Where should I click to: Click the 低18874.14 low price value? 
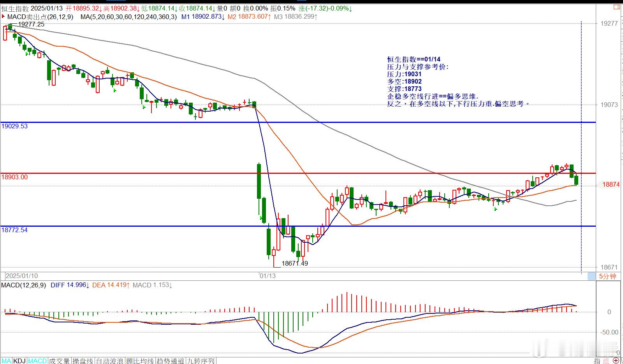160,8
